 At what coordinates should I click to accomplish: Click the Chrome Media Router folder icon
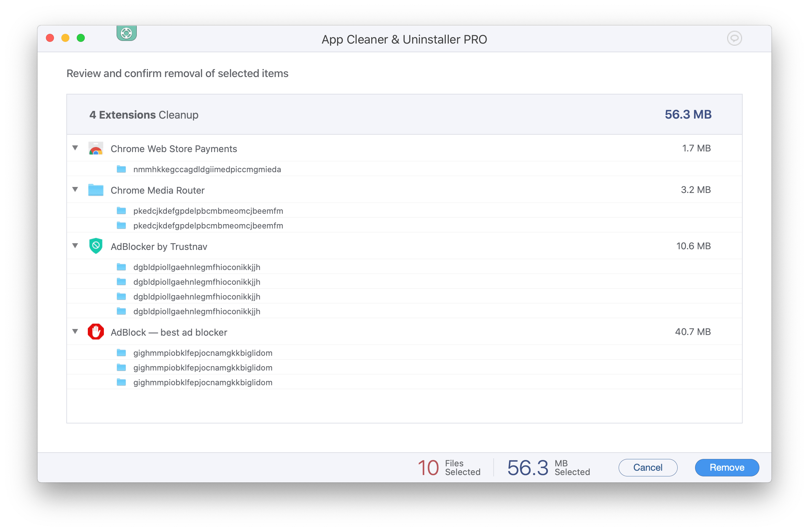tap(96, 190)
